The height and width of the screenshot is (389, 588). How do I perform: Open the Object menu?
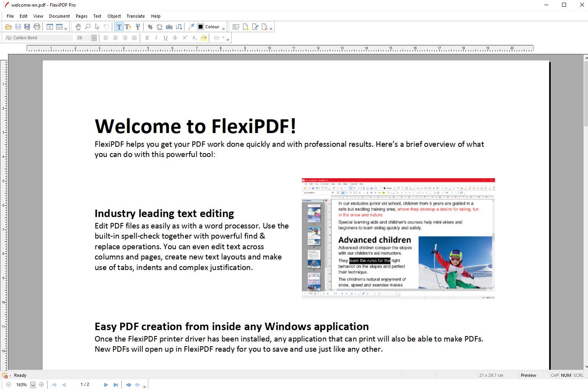pos(114,16)
